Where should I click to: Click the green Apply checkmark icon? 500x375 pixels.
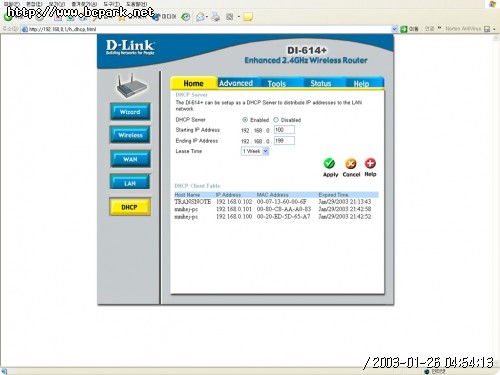click(329, 163)
